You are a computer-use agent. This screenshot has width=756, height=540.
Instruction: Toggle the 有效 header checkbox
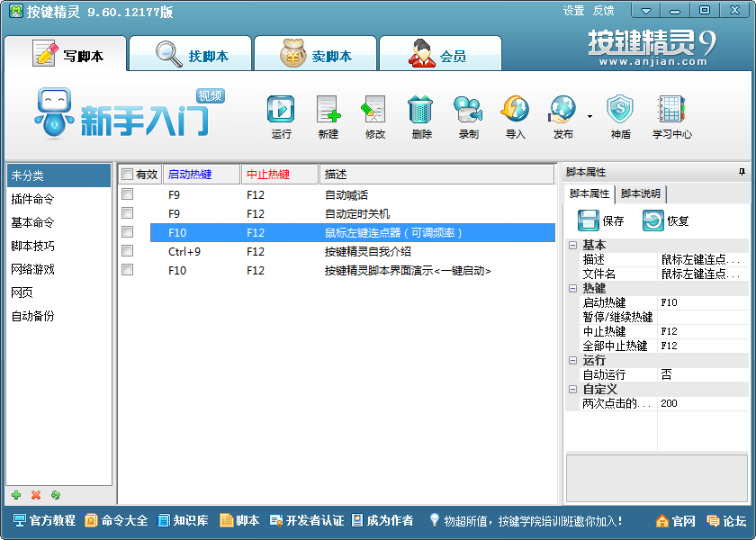coord(127,174)
